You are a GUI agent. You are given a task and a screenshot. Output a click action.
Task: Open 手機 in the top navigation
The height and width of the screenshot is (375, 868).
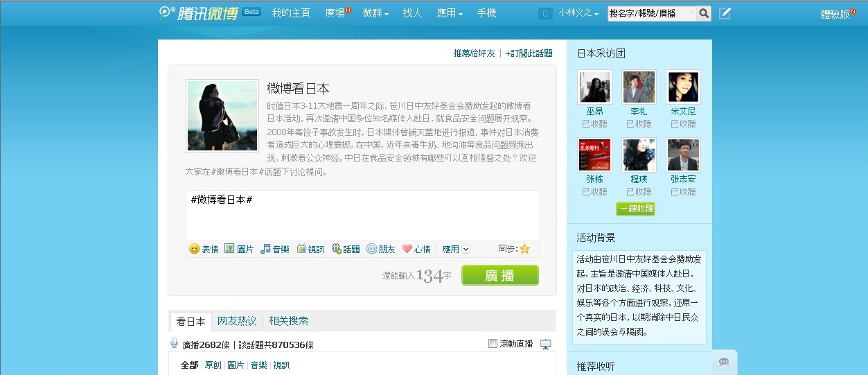[486, 13]
